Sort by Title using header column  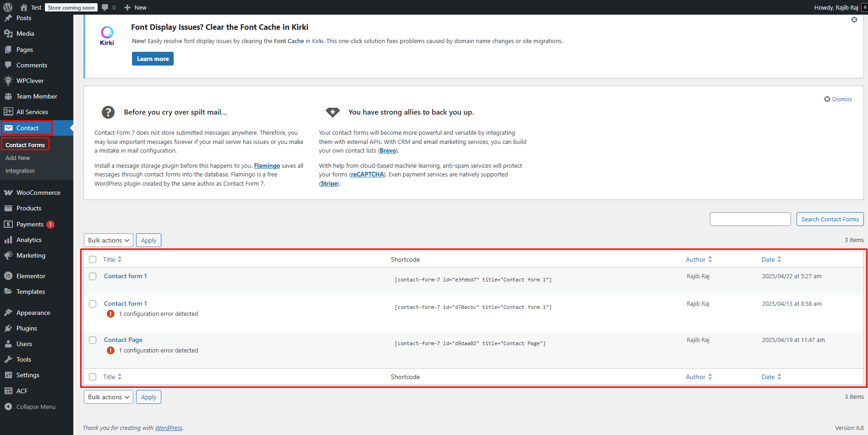click(112, 259)
